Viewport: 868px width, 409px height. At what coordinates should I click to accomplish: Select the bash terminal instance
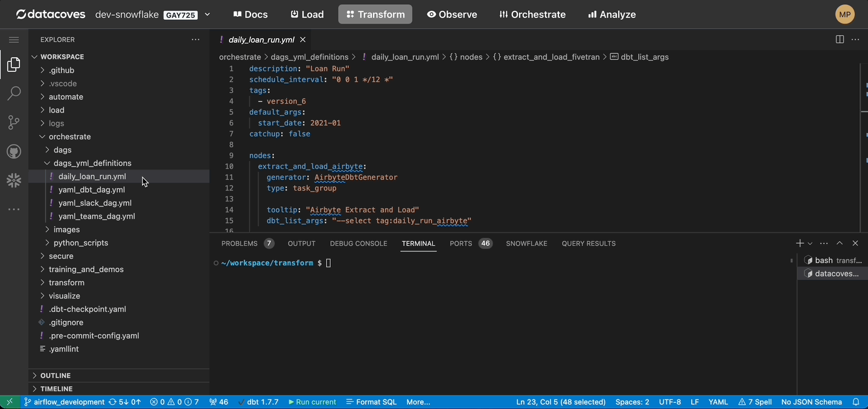[x=833, y=261]
